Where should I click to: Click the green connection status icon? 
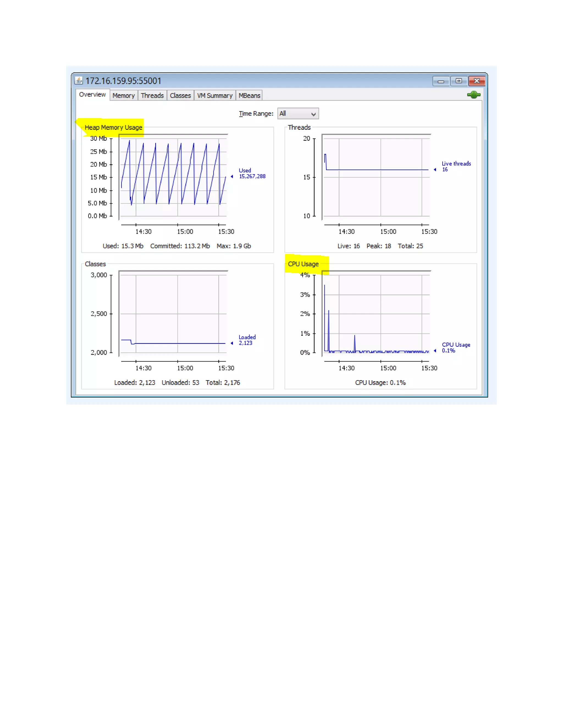coord(473,95)
